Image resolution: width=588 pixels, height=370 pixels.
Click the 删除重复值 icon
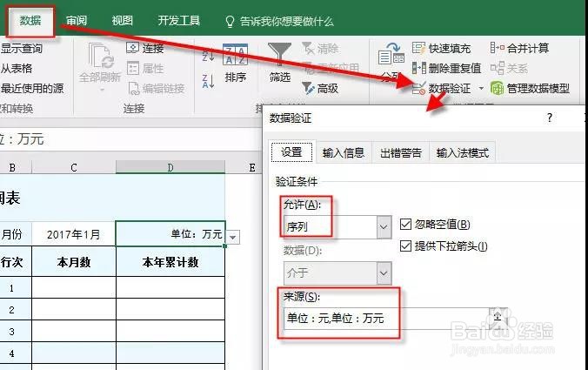point(419,68)
